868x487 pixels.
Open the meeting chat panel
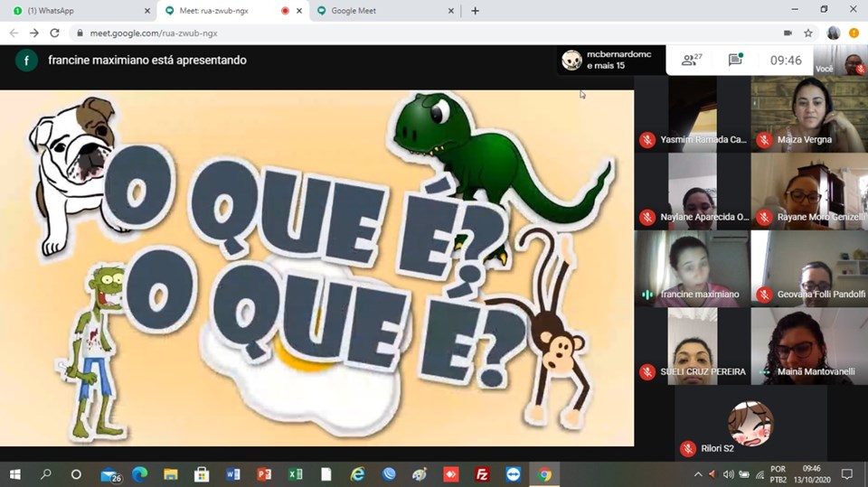[x=735, y=61]
